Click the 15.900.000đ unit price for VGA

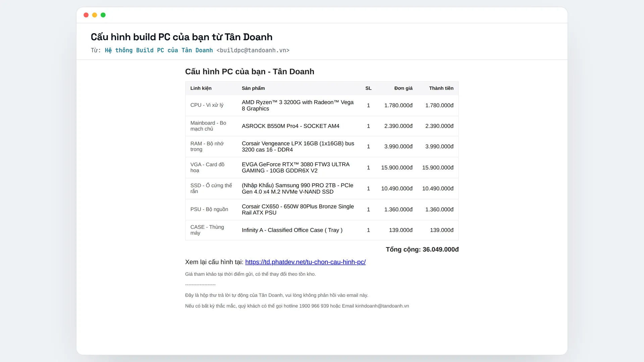click(397, 168)
